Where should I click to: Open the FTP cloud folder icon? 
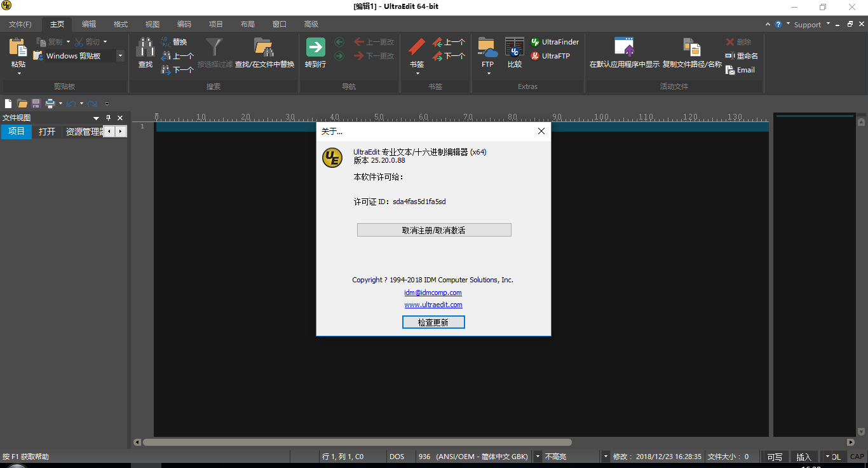pos(487,47)
